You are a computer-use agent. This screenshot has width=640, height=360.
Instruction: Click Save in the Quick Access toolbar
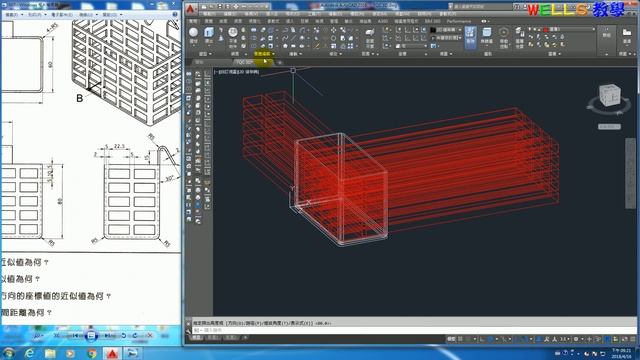point(220,7)
